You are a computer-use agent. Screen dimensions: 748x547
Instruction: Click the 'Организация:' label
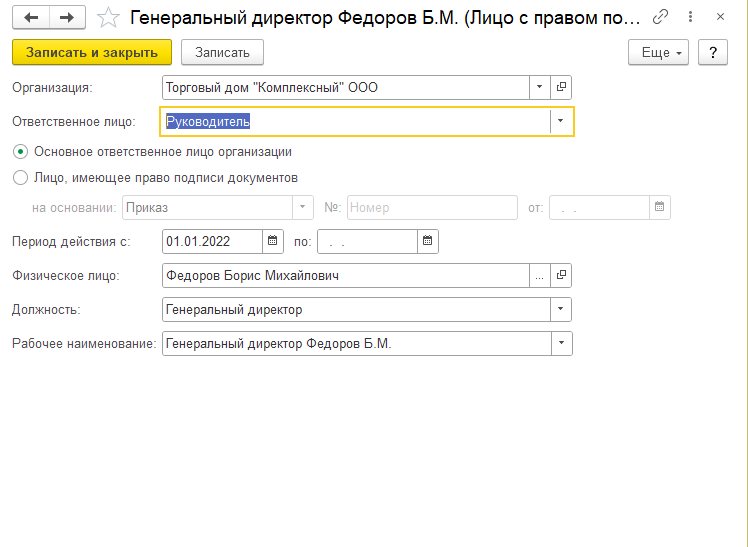52,87
